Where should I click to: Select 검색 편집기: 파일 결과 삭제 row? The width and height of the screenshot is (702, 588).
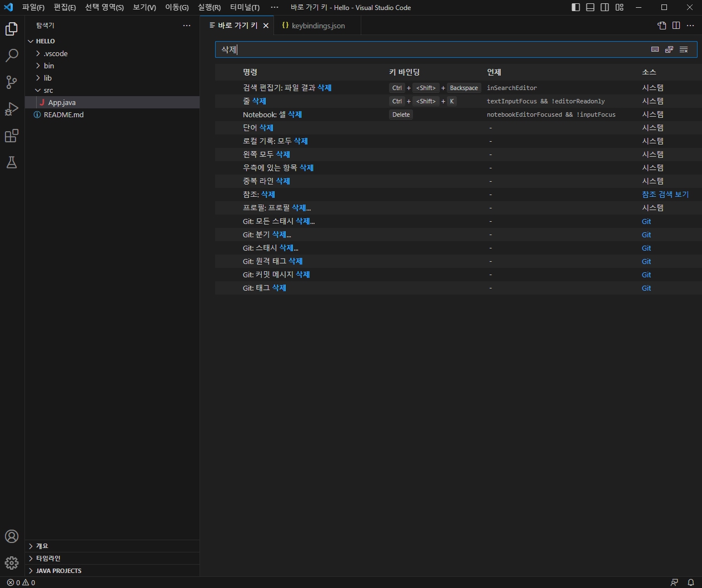point(458,88)
